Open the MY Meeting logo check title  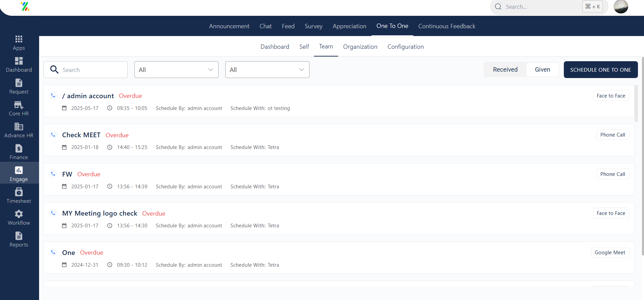pos(100,213)
